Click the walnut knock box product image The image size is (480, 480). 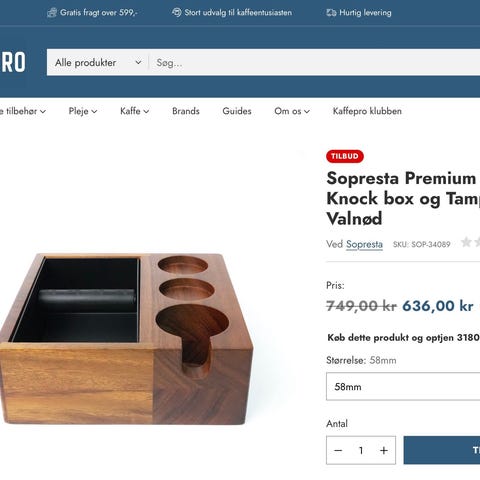(127, 338)
